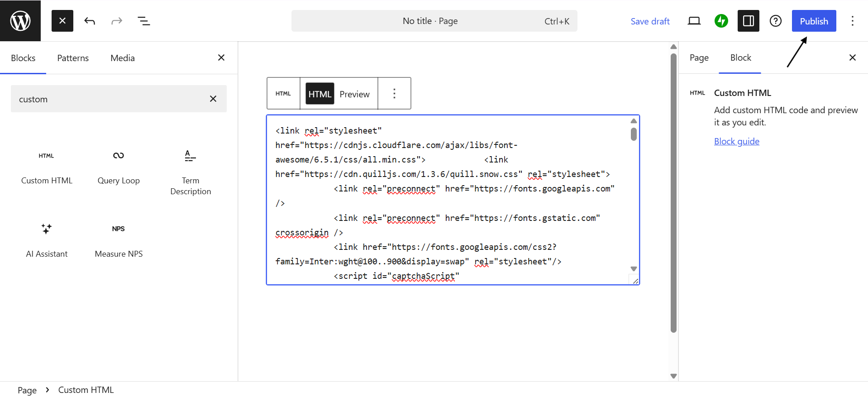The width and height of the screenshot is (868, 397).
Task: Click the code textarea scroll down arrow
Action: coord(634,268)
